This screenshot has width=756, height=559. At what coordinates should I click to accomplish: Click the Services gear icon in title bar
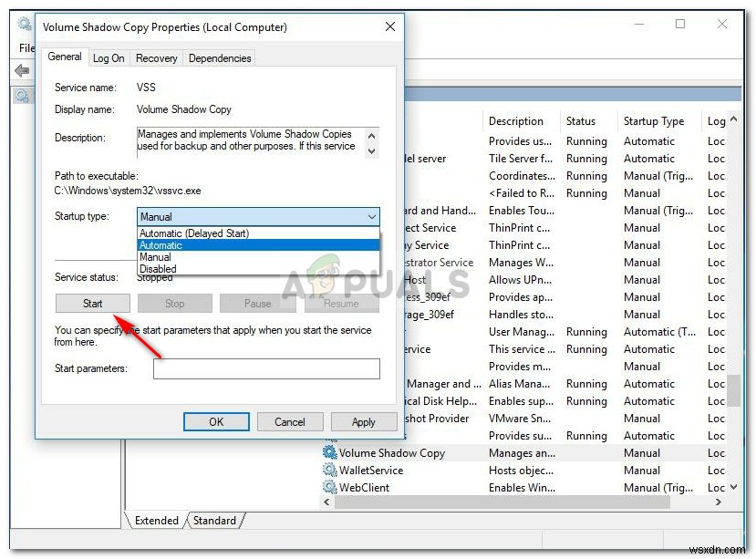pos(24,23)
